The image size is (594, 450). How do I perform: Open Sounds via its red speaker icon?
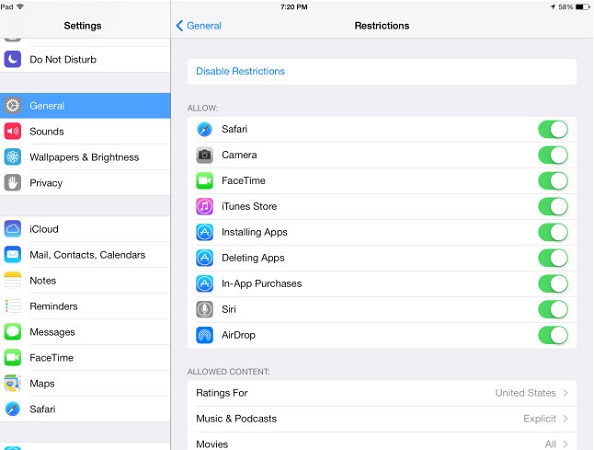[13, 131]
